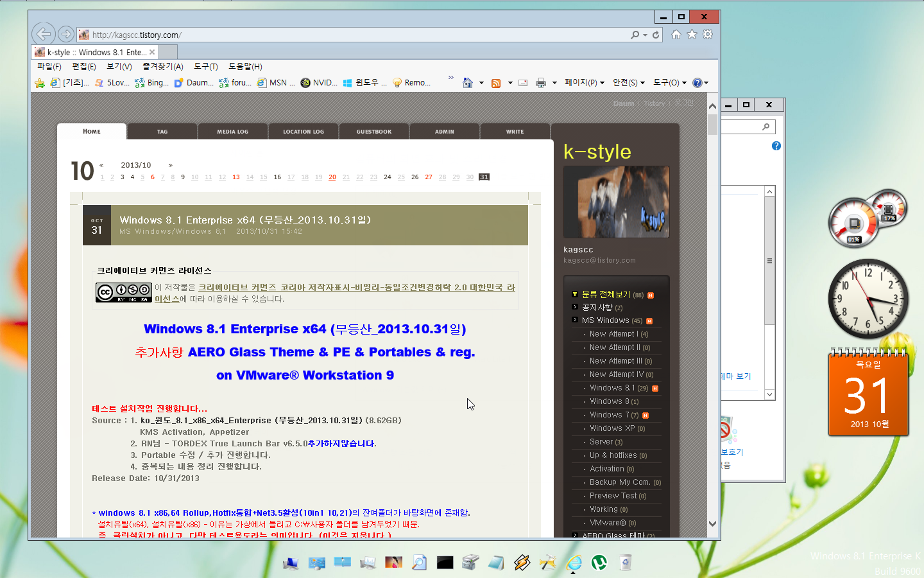This screenshot has height=578, width=924.
Task: Open the MSN favorites bookmark
Action: coord(276,83)
